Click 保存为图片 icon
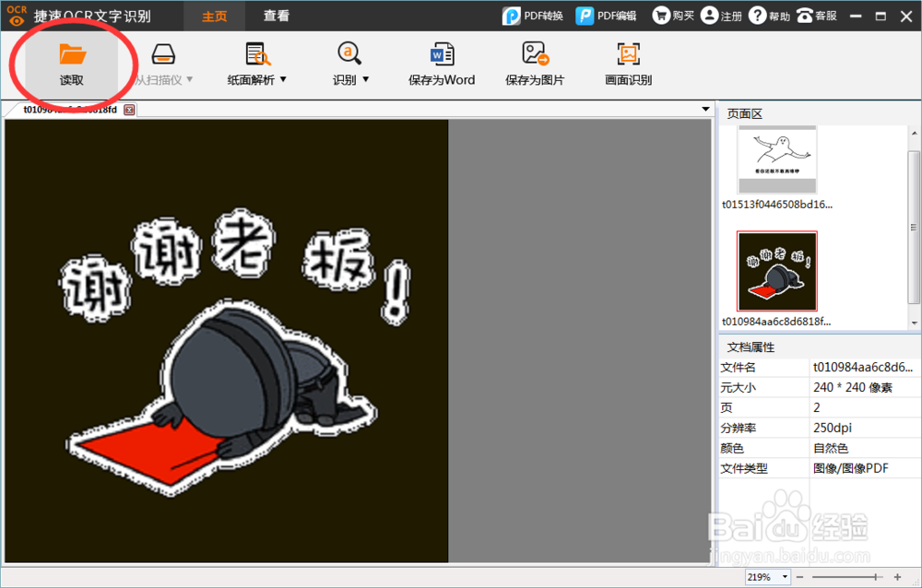Viewport: 922px width, 588px height. pyautogui.click(x=535, y=53)
